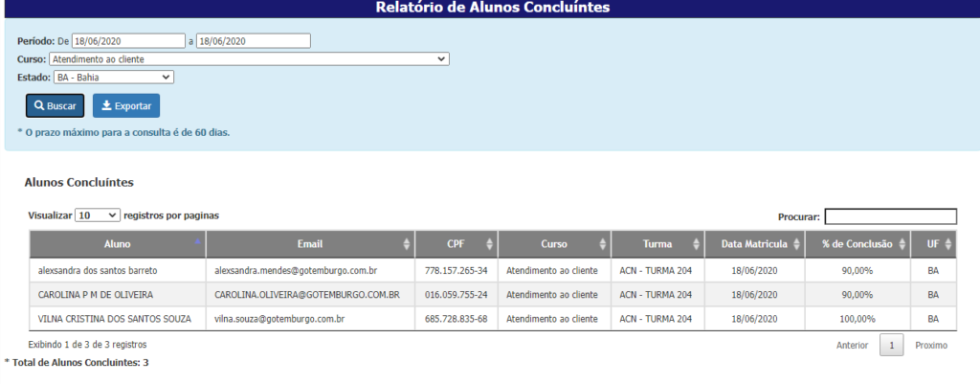Click the sort arrows in Aluno column header
Viewport: 980px width, 384px height.
pos(197,243)
